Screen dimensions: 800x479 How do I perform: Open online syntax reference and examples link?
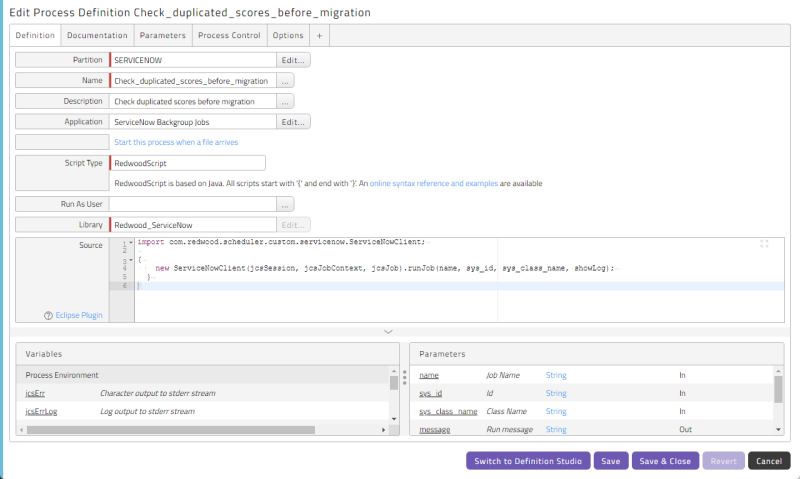coord(434,184)
